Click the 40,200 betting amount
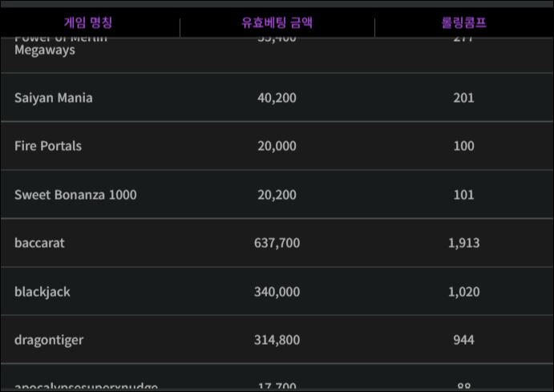The width and height of the screenshot is (554, 392). [x=277, y=98]
